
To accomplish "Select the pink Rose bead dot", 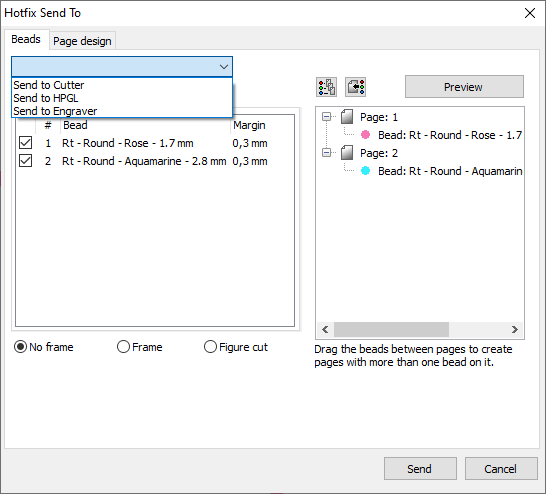I will (x=365, y=135).
